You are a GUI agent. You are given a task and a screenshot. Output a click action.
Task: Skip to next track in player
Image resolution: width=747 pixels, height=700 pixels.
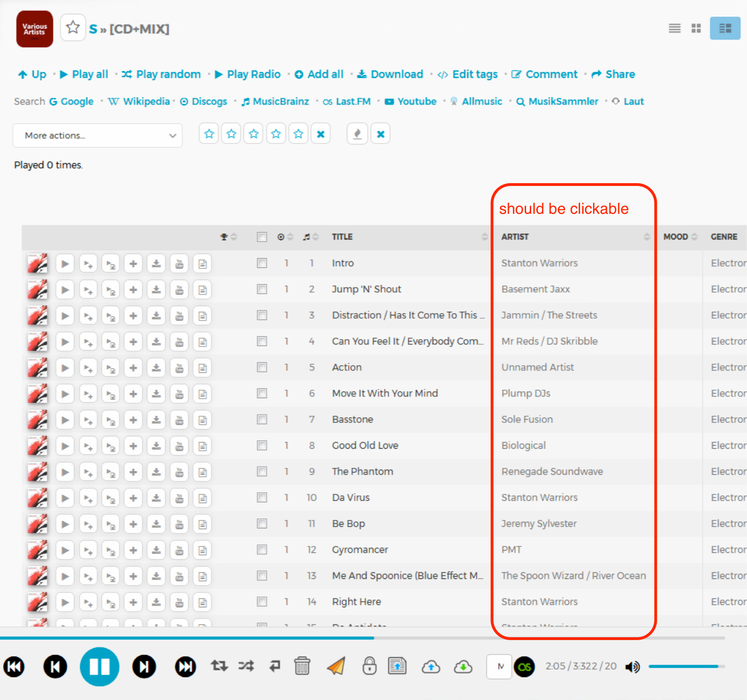(144, 667)
